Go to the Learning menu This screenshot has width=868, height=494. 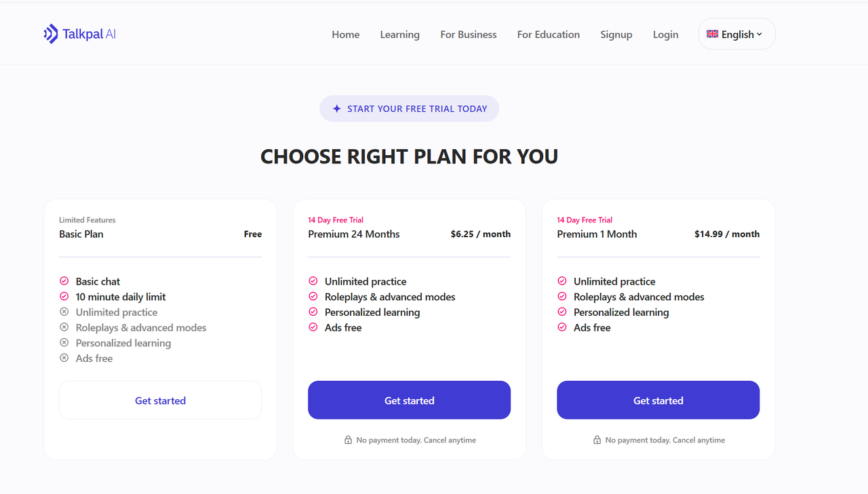399,35
